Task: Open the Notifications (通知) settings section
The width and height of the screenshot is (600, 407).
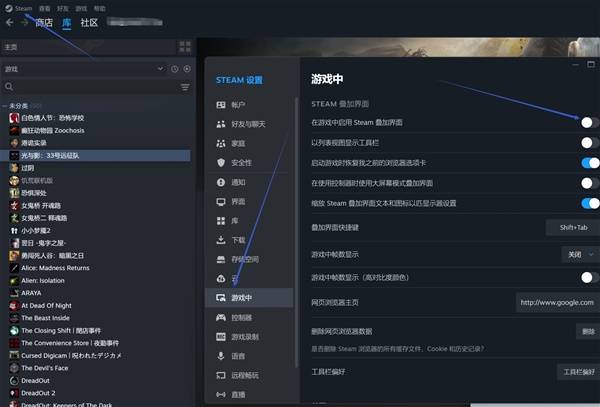Action: click(x=249, y=182)
